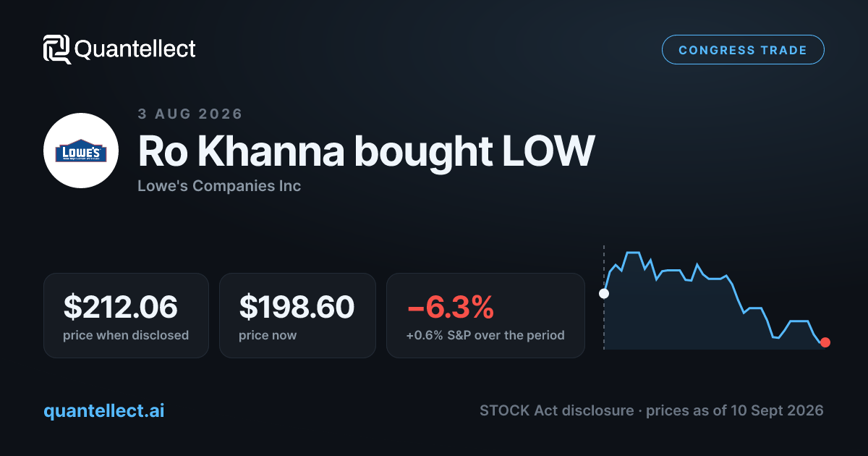Open the quantellect.ai link
The height and width of the screenshot is (456, 868).
coord(104,410)
